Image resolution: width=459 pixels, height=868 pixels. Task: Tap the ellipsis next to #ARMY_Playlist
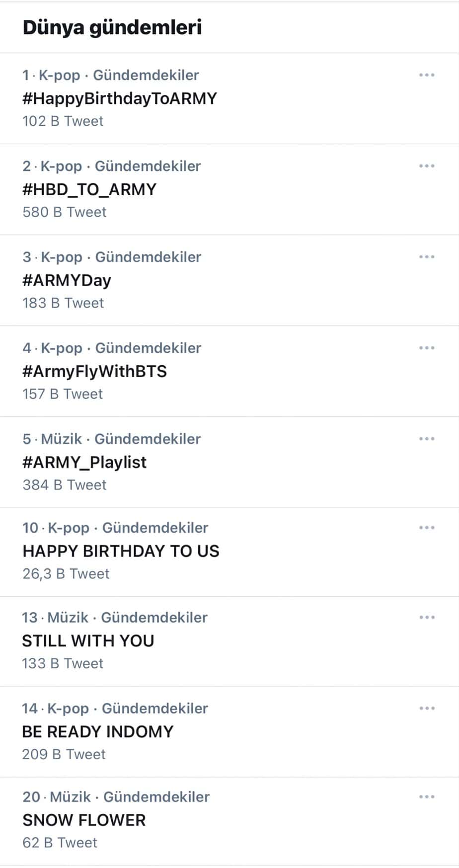point(427,439)
